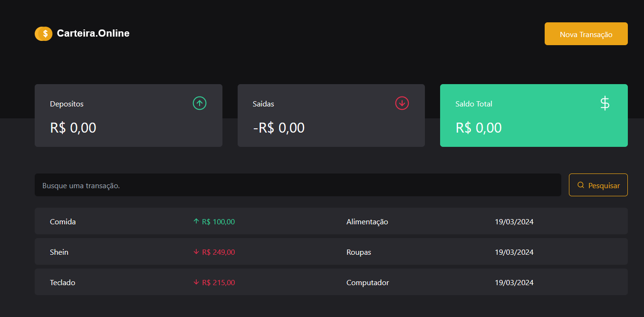Open the Nova Transação dialog
Image resolution: width=644 pixels, height=317 pixels.
tap(586, 34)
